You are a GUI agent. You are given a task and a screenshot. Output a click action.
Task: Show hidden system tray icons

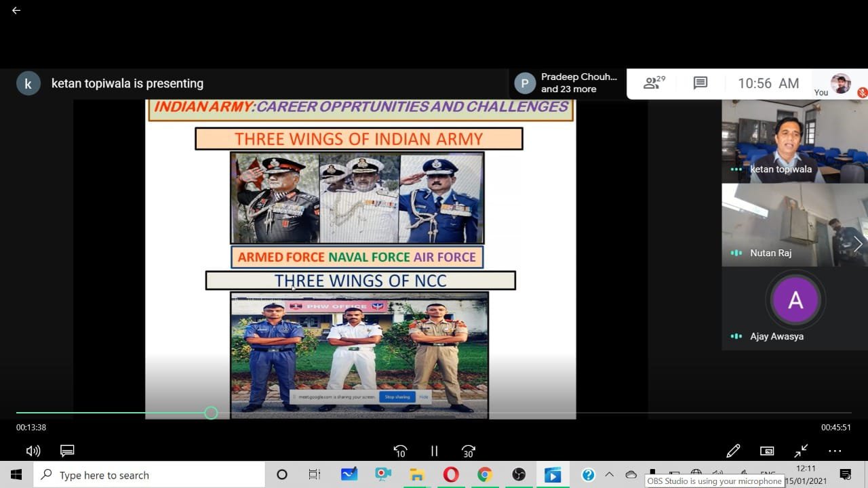click(x=609, y=474)
